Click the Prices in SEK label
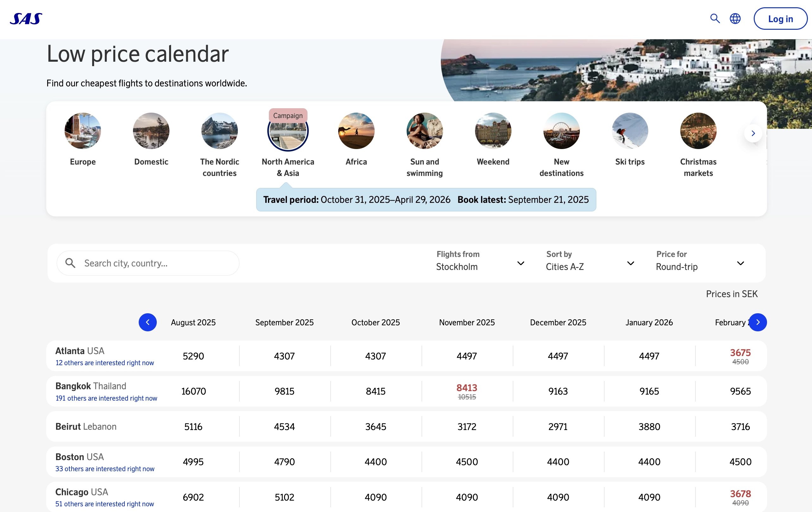Viewport: 812px width, 512px height. tap(732, 294)
